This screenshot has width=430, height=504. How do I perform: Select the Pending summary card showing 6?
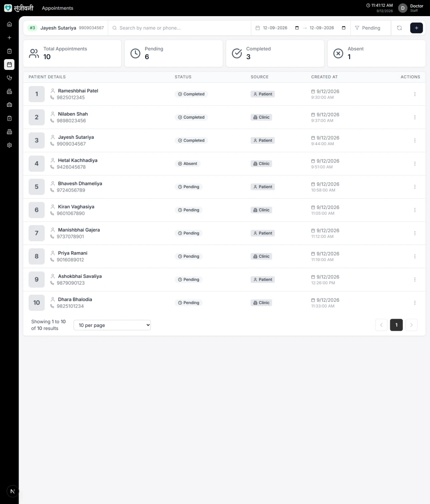174,53
